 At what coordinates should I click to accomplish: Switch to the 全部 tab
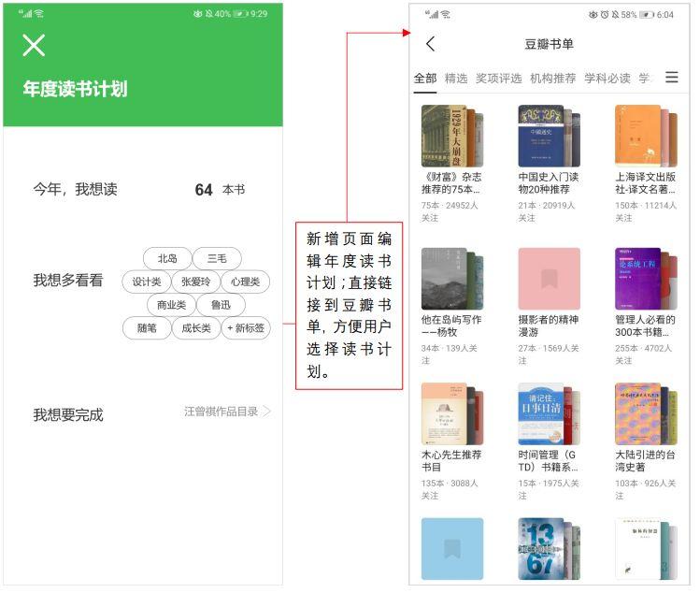(x=424, y=79)
